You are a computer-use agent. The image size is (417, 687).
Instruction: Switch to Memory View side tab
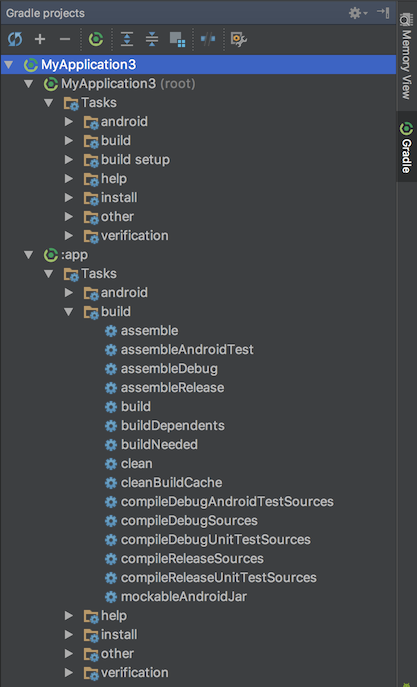[x=406, y=56]
